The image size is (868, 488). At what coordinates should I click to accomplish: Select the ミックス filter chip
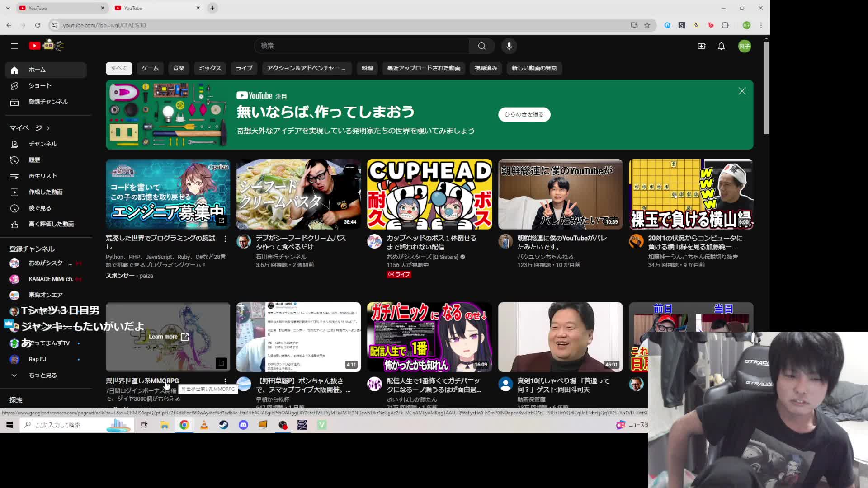210,68
